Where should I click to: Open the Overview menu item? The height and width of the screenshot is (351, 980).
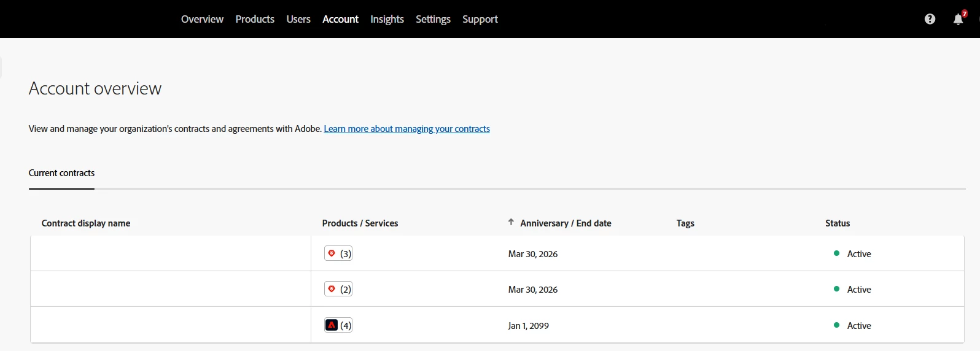tap(202, 19)
